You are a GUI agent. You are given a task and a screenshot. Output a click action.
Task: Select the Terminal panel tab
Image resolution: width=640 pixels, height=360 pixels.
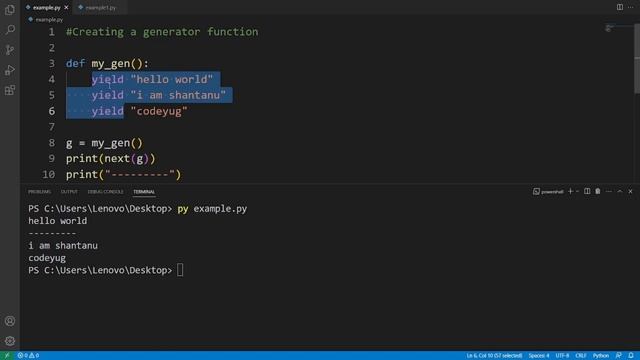144,192
